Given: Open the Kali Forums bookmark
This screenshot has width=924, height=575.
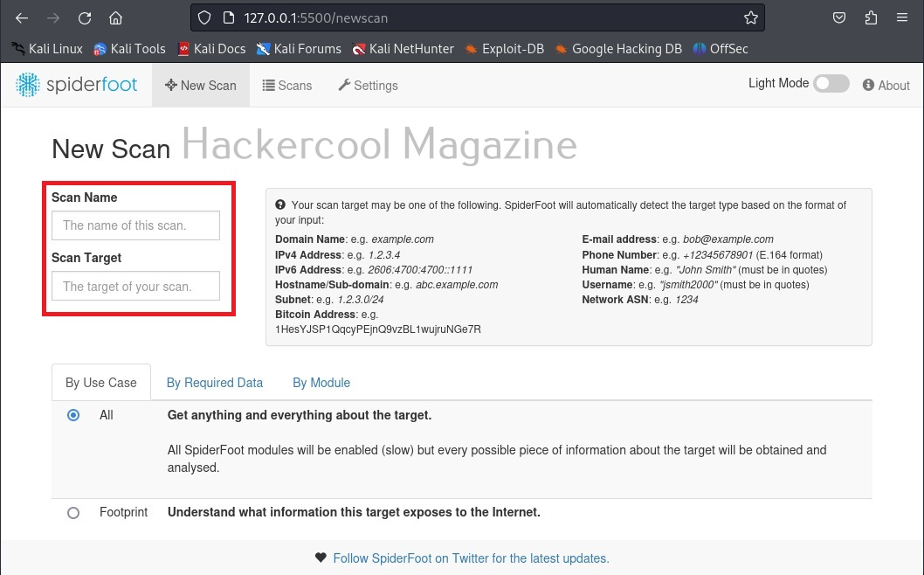Looking at the screenshot, I should click(299, 49).
